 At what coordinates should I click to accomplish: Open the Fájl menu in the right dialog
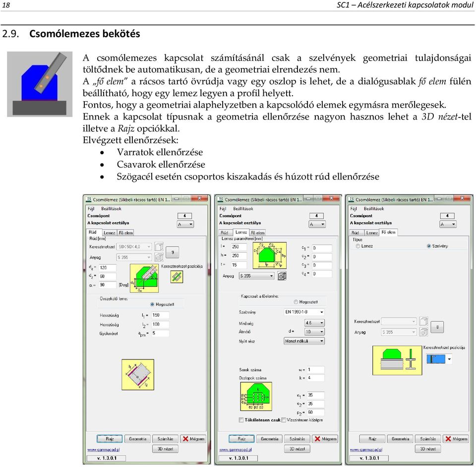tap(354, 209)
